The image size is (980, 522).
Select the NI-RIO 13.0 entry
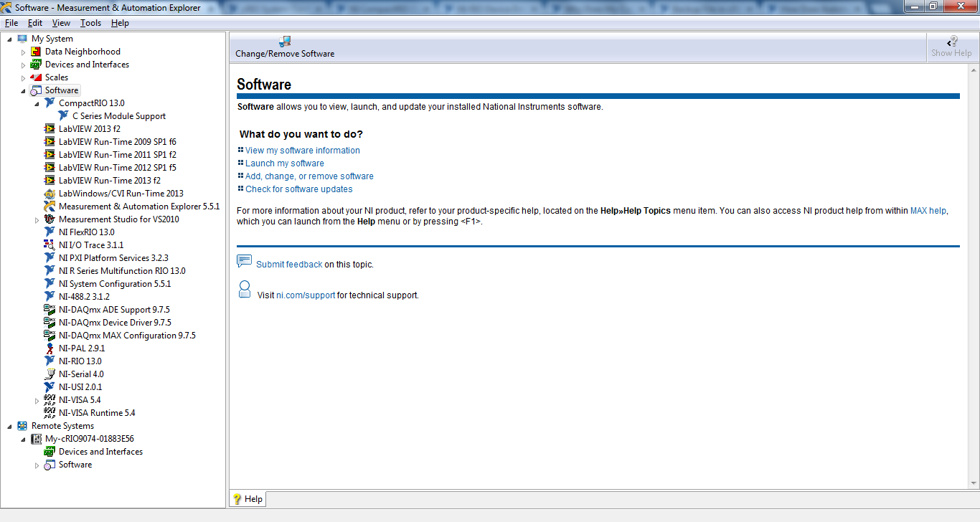coord(80,361)
